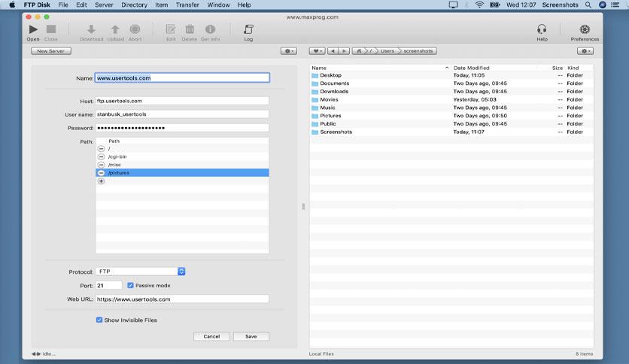Open the File menu
629x364 pixels.
pos(63,5)
